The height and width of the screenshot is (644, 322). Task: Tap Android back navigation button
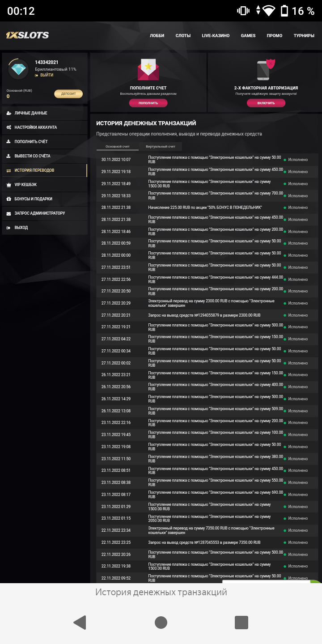pyautogui.click(x=80, y=623)
